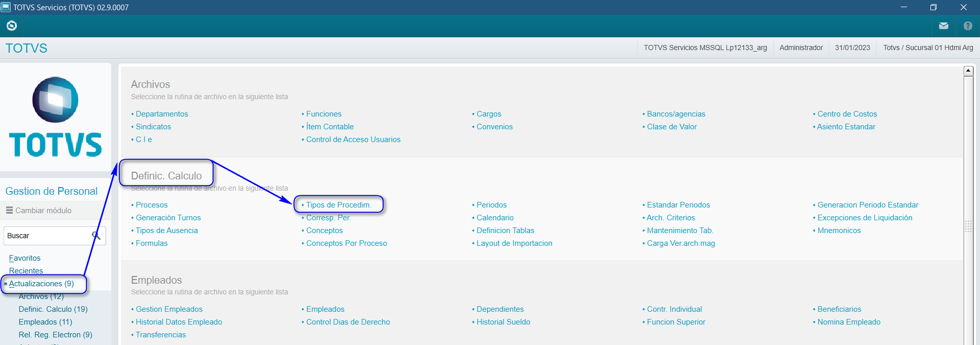
Task: Open Historial Datos Empleado routine
Action: [x=179, y=322]
